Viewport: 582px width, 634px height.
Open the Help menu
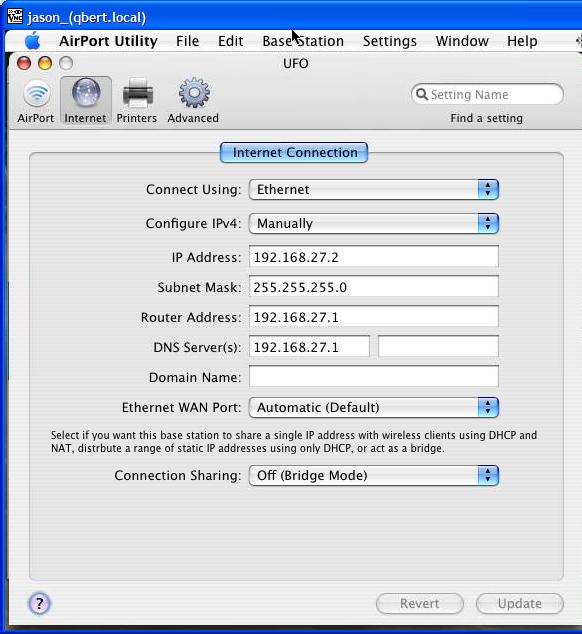522,41
